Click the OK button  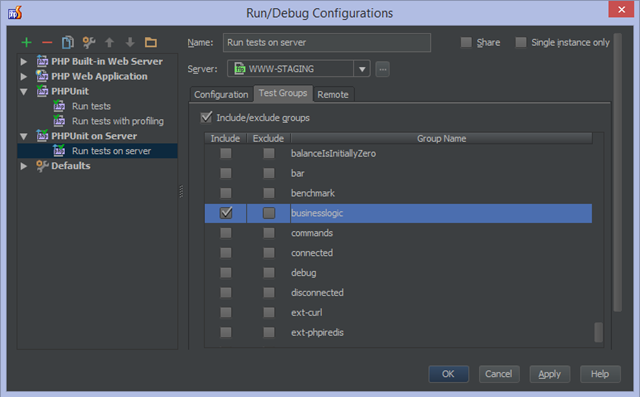448,374
